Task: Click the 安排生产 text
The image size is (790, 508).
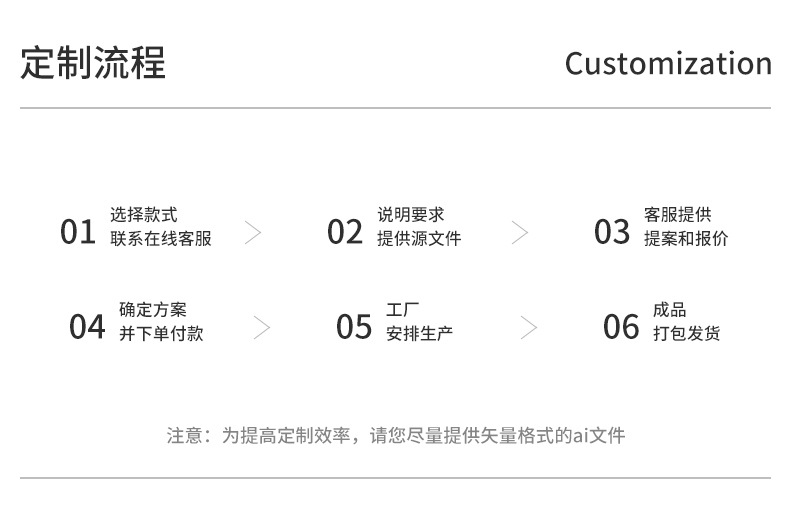Action: [x=419, y=334]
